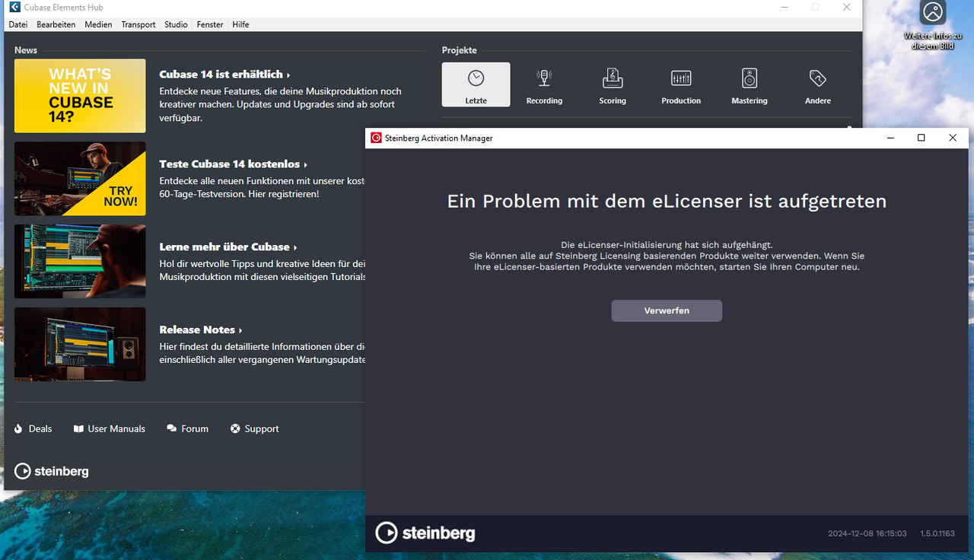Click the Cubase Elements Hub title bar icon
This screenshot has width=974, height=560.
pyautogui.click(x=14, y=7)
